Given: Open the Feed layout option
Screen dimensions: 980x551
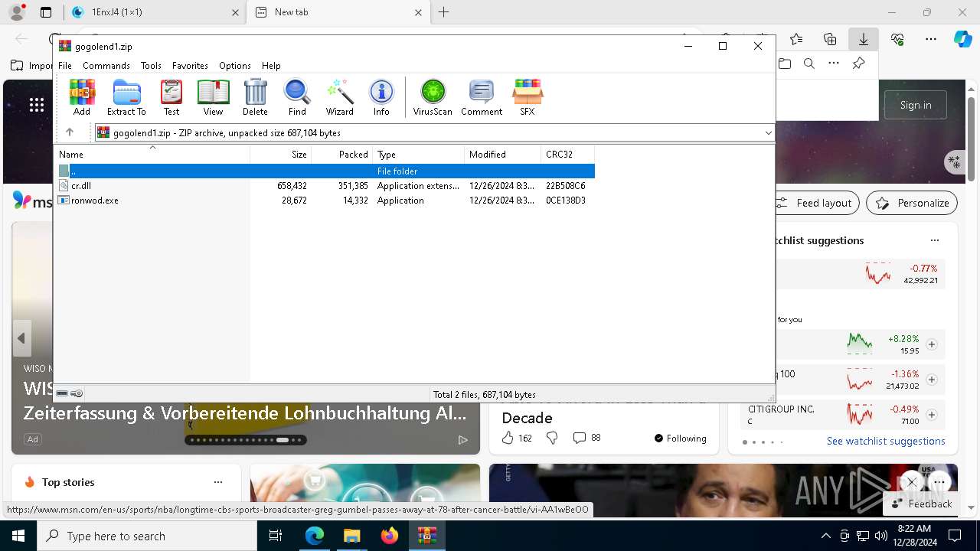Looking at the screenshot, I should [x=816, y=203].
